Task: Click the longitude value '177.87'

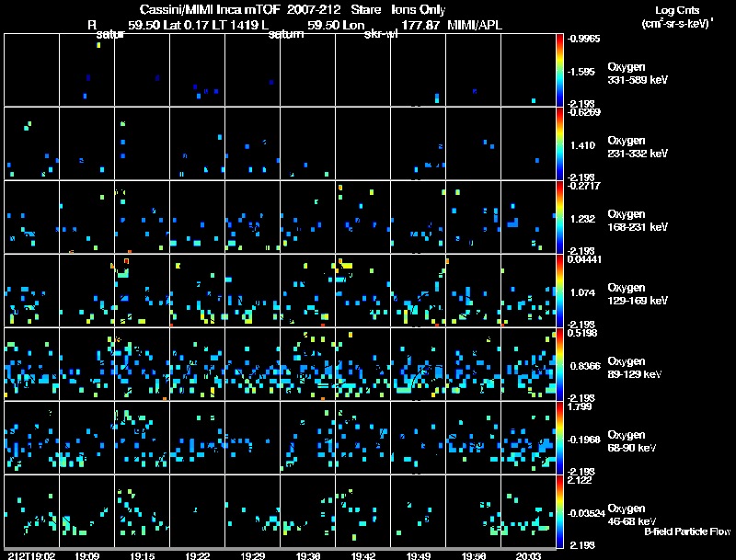Action: pyautogui.click(x=420, y=25)
